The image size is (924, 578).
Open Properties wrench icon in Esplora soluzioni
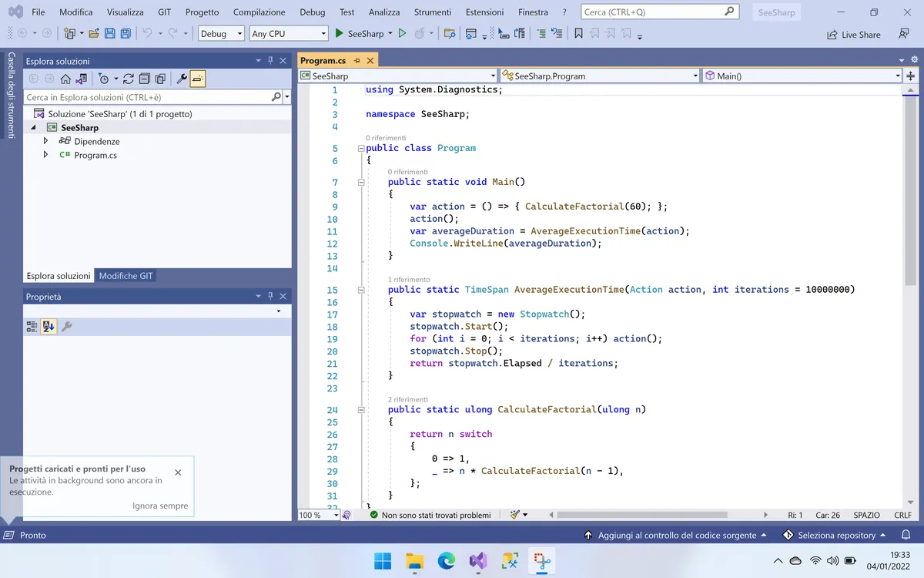pyautogui.click(x=182, y=79)
